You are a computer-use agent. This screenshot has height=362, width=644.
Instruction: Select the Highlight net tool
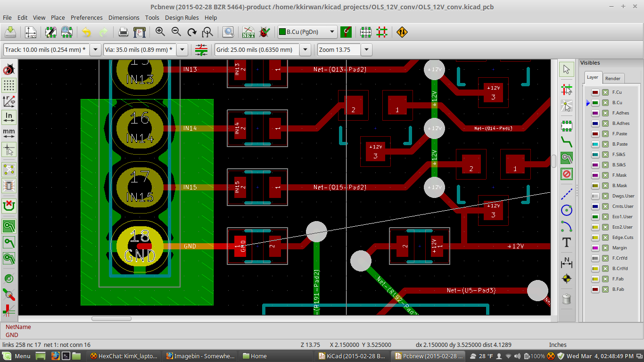click(x=567, y=90)
